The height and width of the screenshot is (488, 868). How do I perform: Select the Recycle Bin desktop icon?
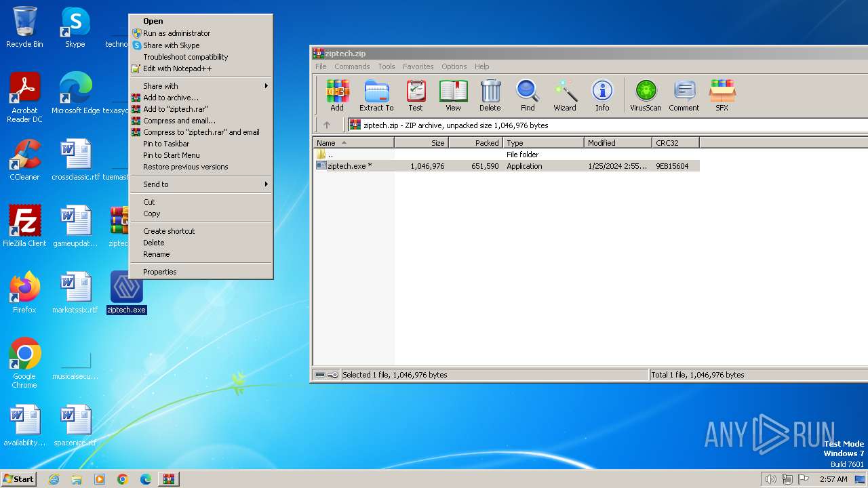coord(24,27)
